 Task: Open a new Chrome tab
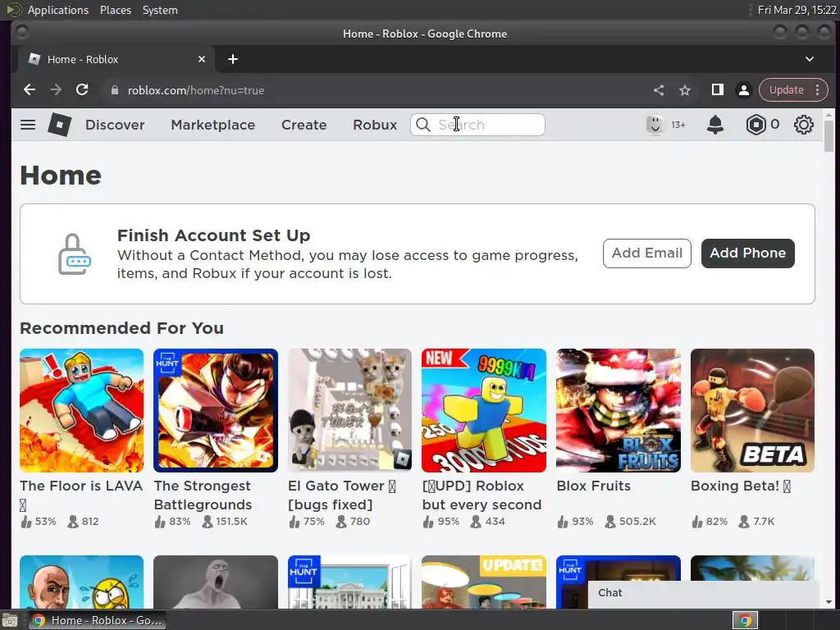232,59
